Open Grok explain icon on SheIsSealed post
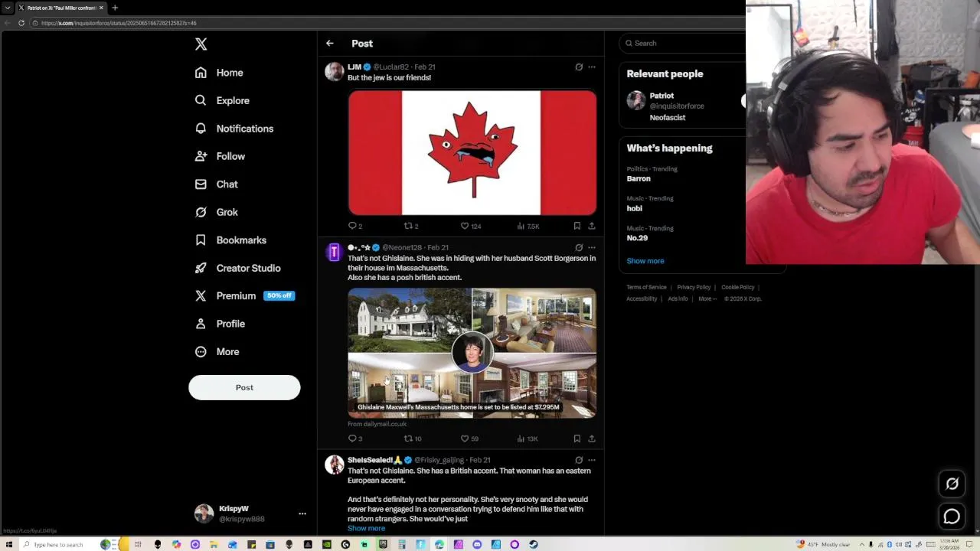Image resolution: width=980 pixels, height=551 pixels. point(579,460)
